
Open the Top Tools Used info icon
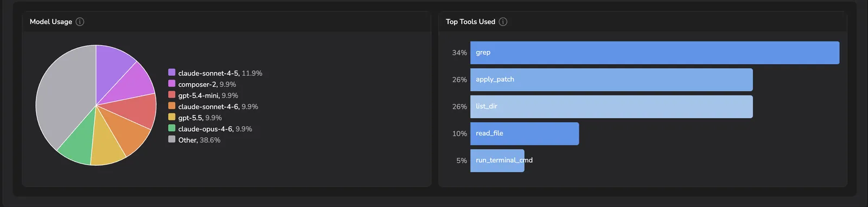click(x=503, y=22)
